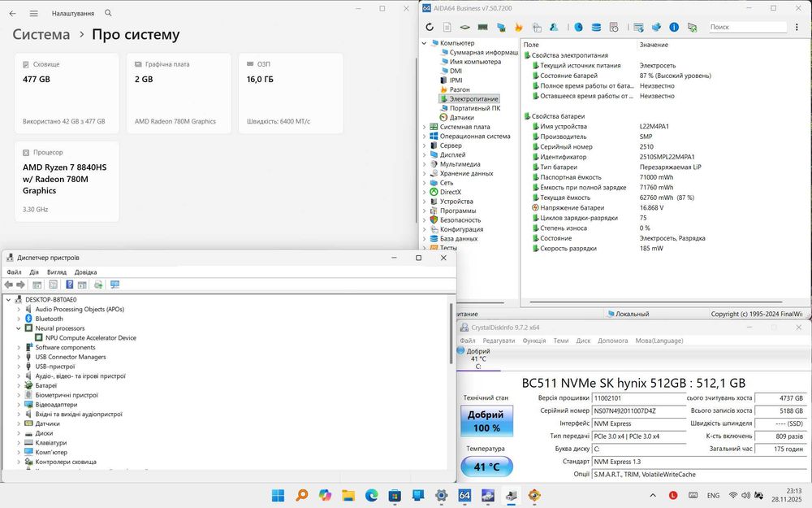Click the Добрий 100% health status button

click(x=486, y=421)
